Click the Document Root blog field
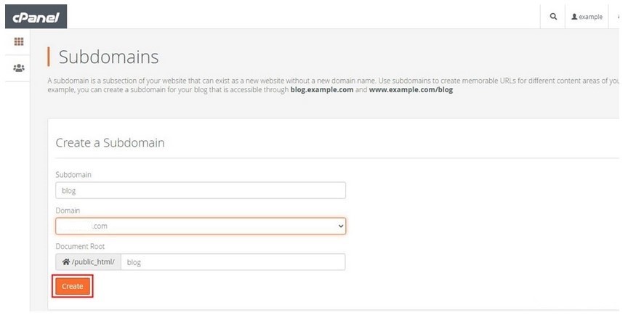The width and height of the screenshot is (644, 331). point(233,262)
